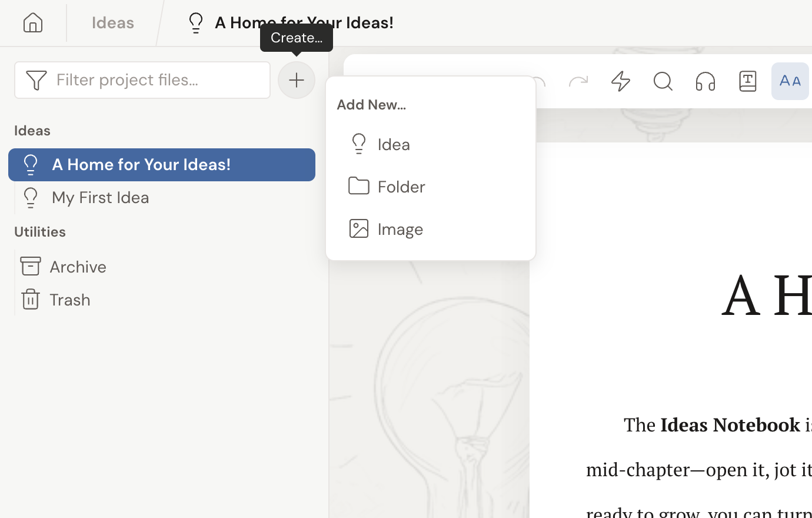Open search with the magnifier icon
The height and width of the screenshot is (518, 812).
click(x=663, y=81)
